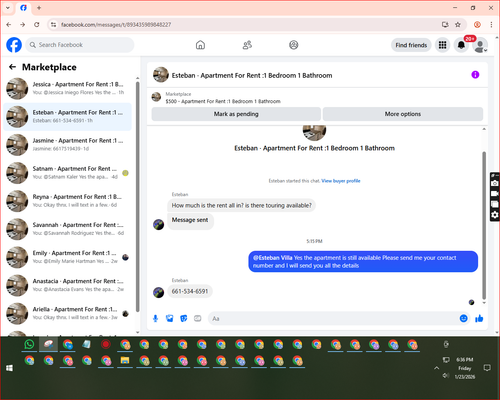Open File Explorer from taskbar
Image resolution: width=500 pixels, height=400 pixels.
point(125,361)
